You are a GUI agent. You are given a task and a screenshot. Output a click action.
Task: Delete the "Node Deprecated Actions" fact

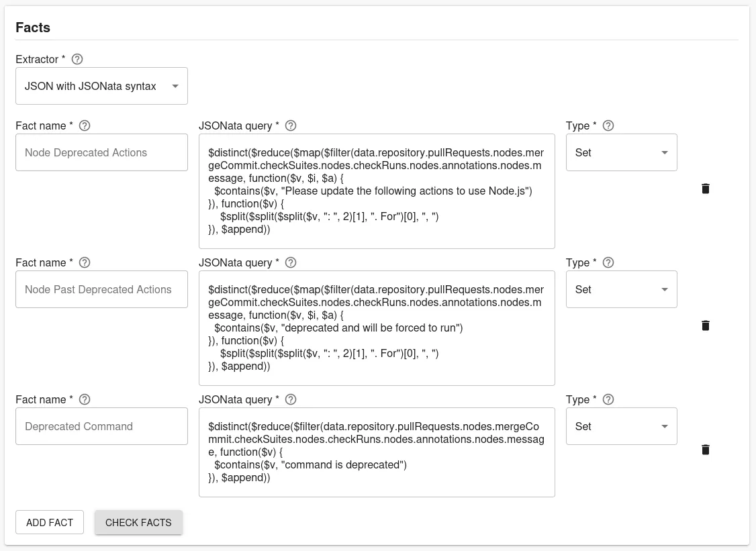point(705,189)
